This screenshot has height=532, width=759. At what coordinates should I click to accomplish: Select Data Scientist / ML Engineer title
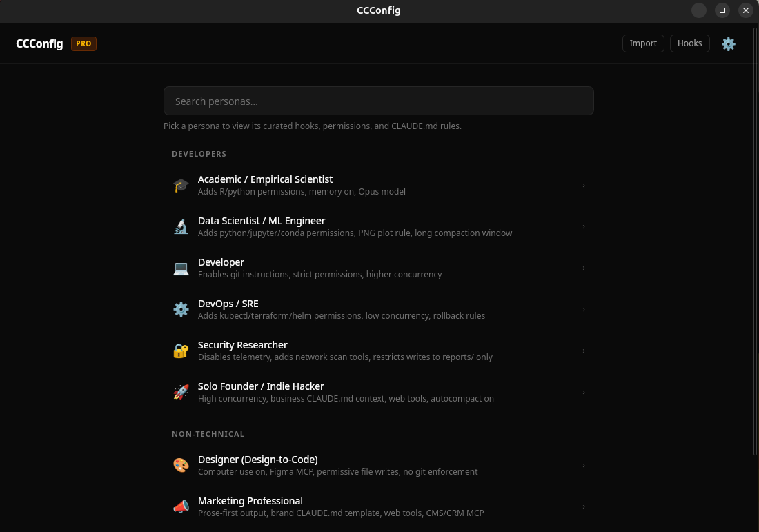pyautogui.click(x=262, y=221)
